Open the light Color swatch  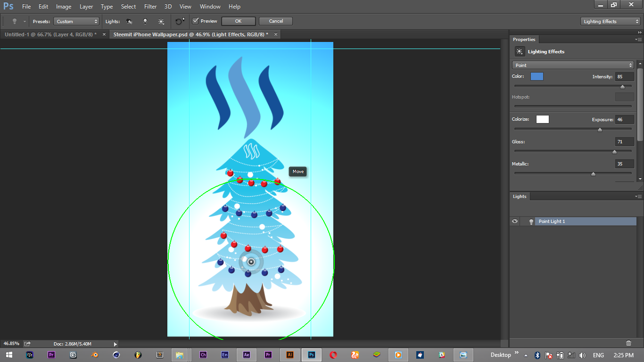pyautogui.click(x=537, y=76)
